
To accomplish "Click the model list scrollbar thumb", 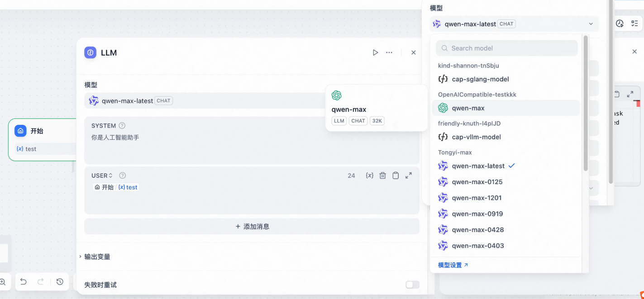I will click(x=586, y=104).
